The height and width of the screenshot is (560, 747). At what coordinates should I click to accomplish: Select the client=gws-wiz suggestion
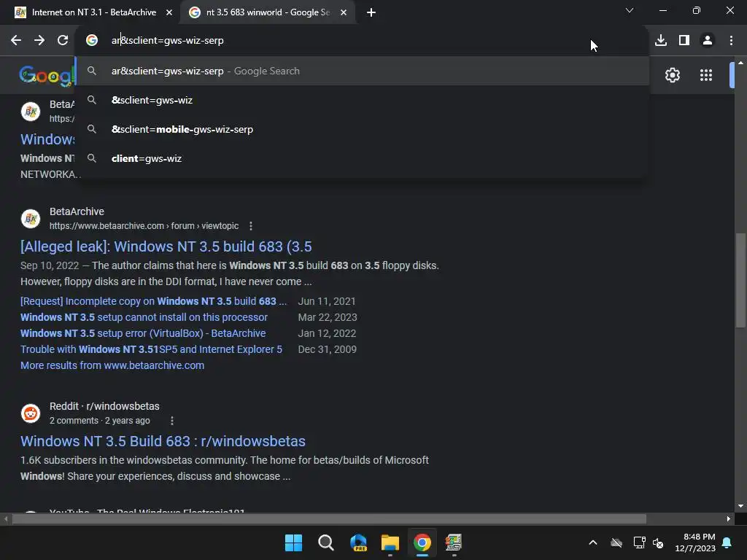pos(362,158)
